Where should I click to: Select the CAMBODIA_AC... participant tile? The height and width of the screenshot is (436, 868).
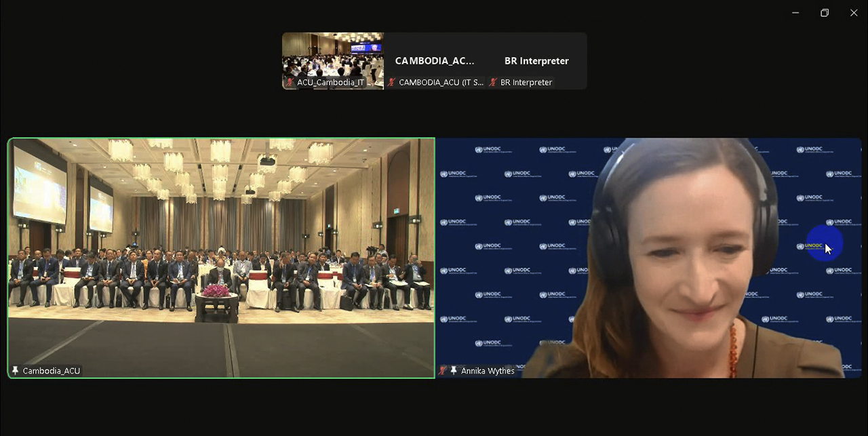click(435, 61)
